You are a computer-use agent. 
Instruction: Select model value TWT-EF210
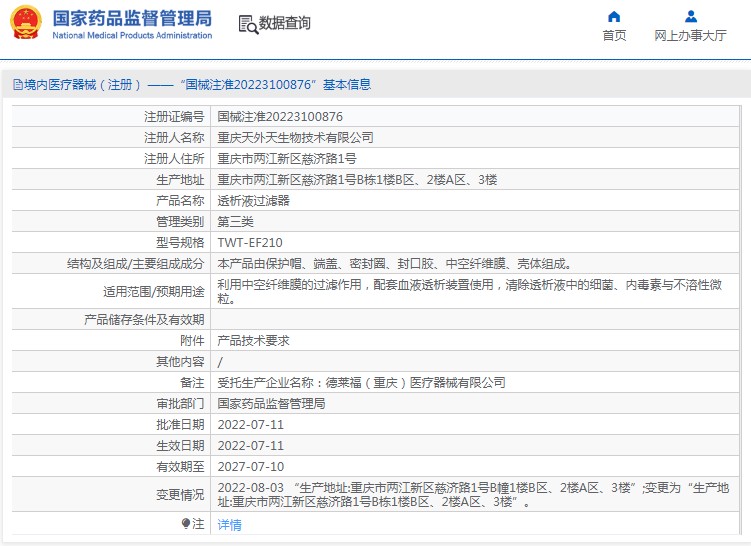[250, 243]
